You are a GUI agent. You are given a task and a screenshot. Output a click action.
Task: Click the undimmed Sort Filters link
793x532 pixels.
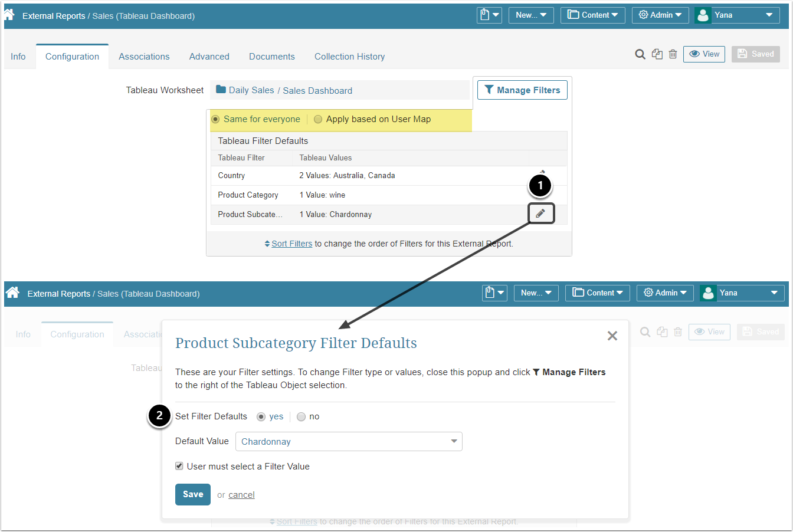(292, 244)
